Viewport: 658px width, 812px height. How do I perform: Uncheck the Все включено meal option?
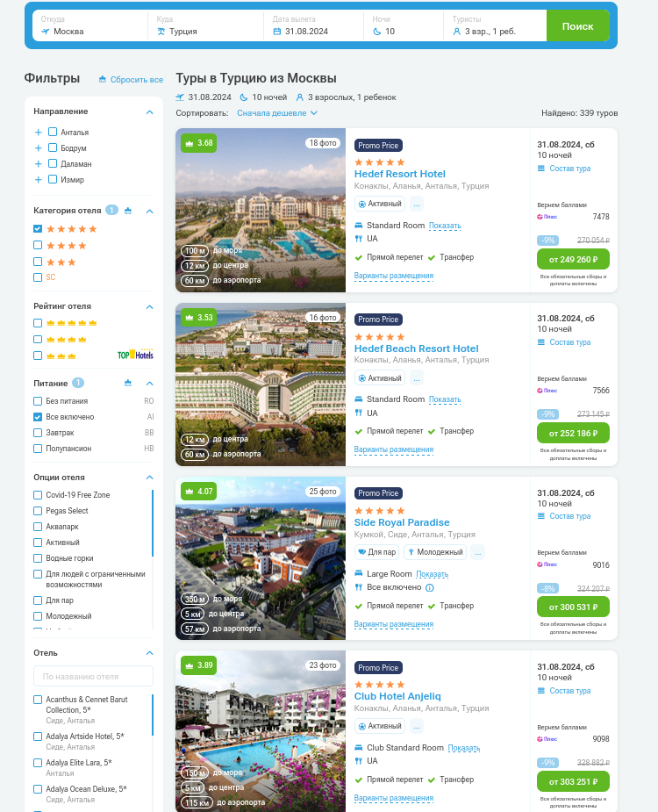(x=38, y=417)
